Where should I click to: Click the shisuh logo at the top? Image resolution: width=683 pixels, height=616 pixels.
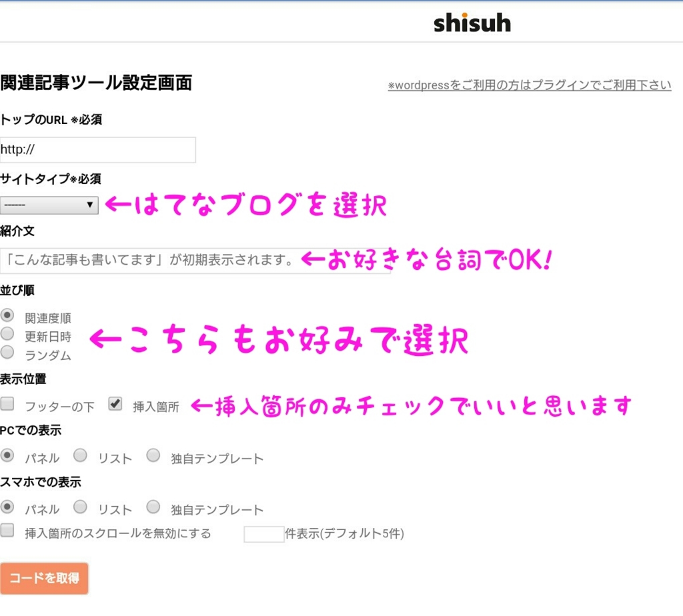[x=472, y=23]
